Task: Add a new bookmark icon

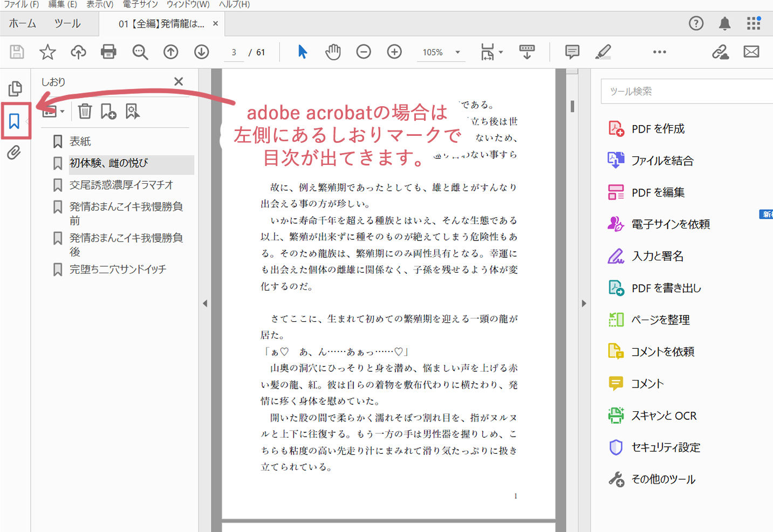Action: (x=108, y=111)
